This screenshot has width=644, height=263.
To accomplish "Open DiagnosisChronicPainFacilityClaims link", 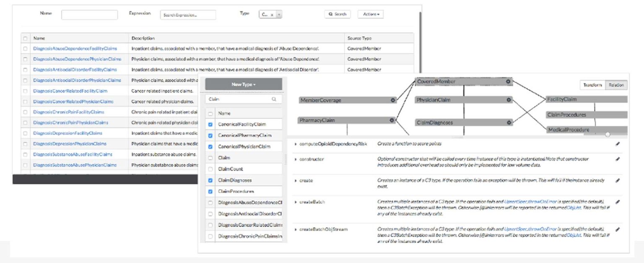I will [69, 112].
